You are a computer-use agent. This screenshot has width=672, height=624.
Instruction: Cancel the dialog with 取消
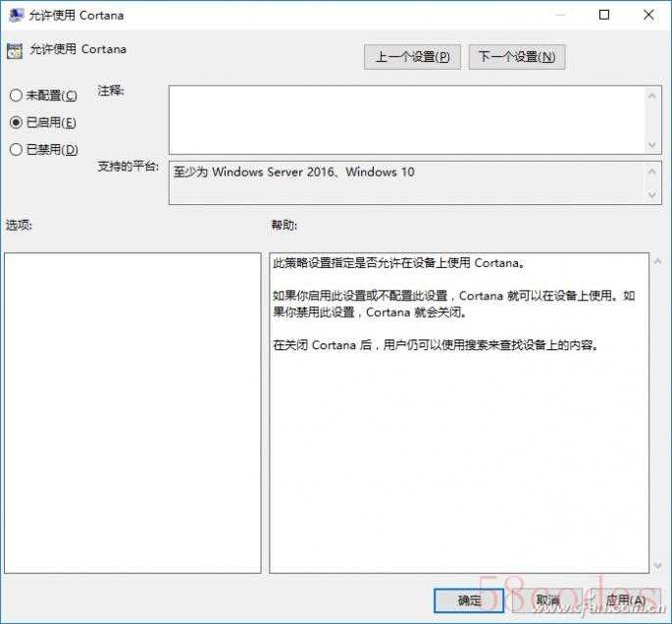tap(547, 600)
